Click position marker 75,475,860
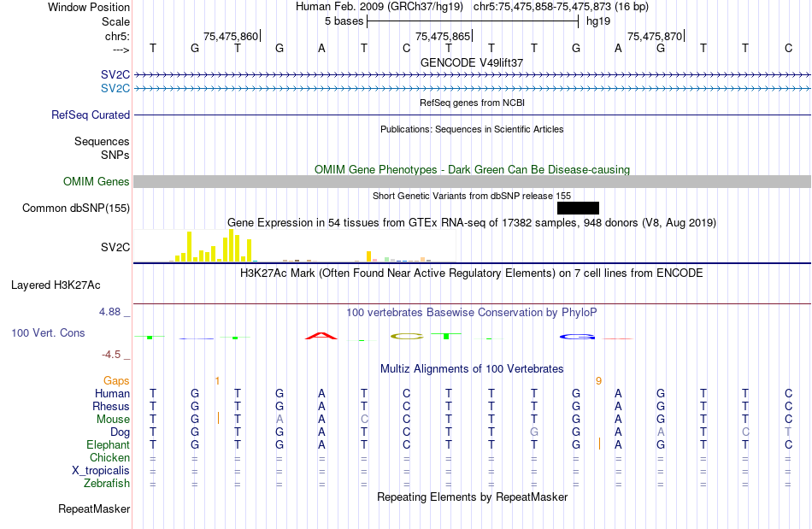 click(x=231, y=36)
